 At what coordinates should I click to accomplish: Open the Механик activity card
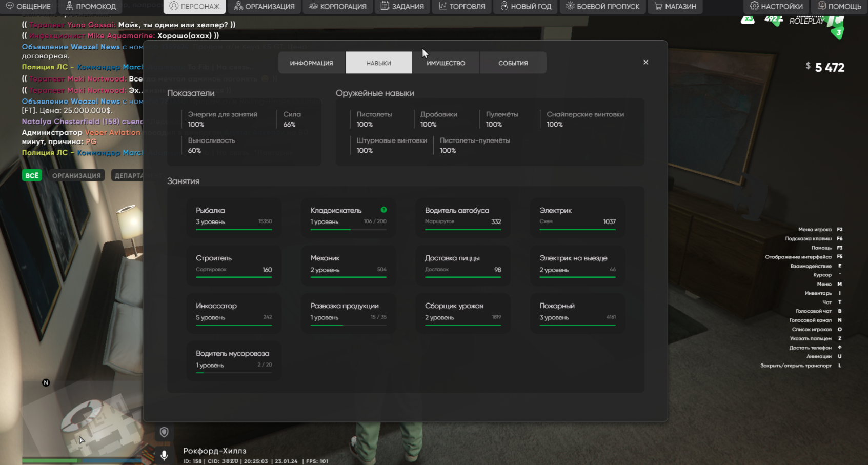pos(348,265)
